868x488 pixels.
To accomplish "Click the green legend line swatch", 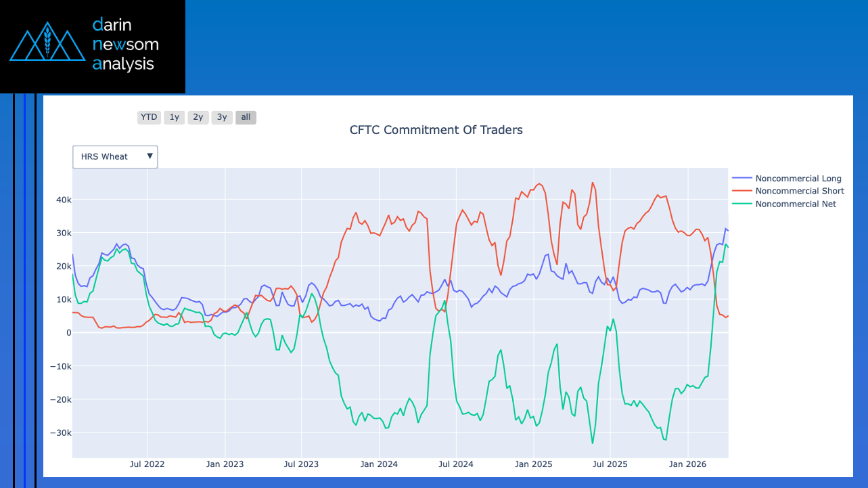I will (x=742, y=204).
